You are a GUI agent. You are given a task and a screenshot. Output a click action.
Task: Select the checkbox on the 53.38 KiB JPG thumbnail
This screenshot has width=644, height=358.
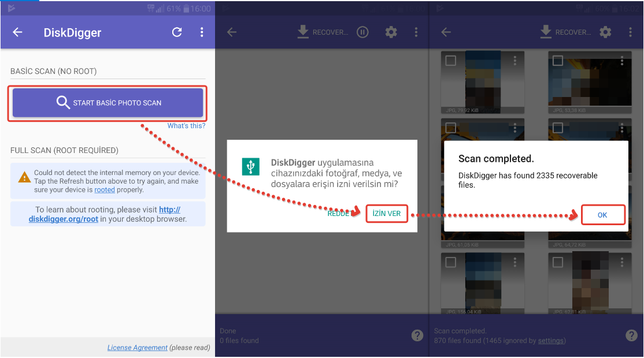tap(558, 61)
